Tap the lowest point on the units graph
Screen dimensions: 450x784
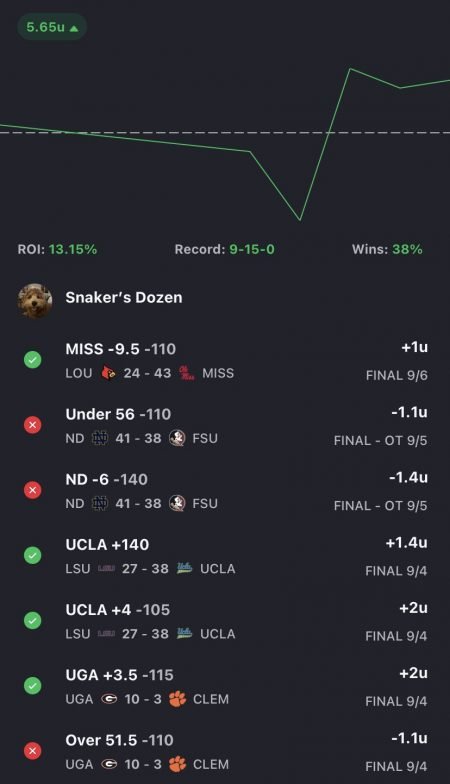(x=300, y=220)
